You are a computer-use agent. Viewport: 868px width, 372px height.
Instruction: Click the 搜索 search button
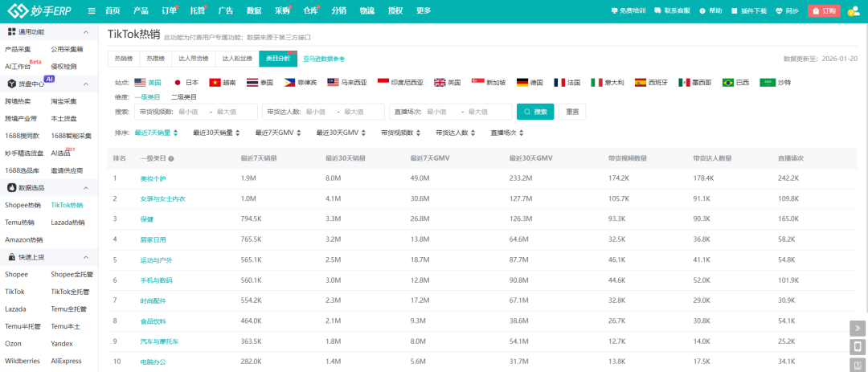535,111
